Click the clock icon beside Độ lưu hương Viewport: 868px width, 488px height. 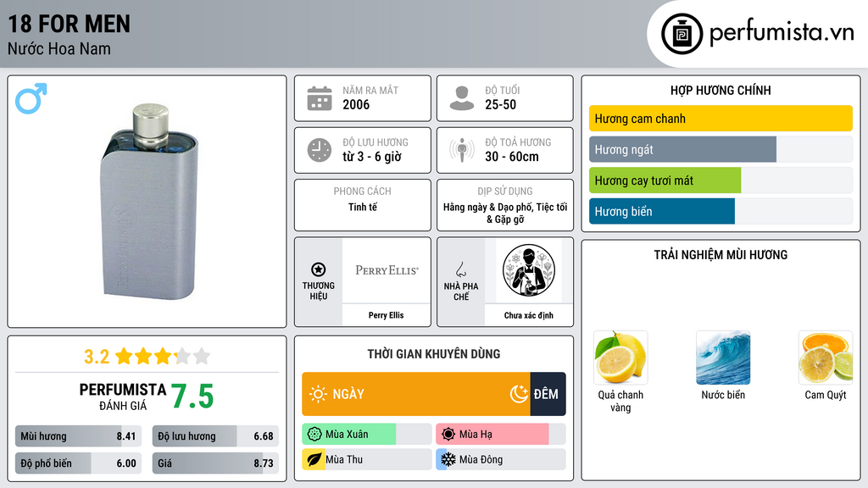click(320, 150)
